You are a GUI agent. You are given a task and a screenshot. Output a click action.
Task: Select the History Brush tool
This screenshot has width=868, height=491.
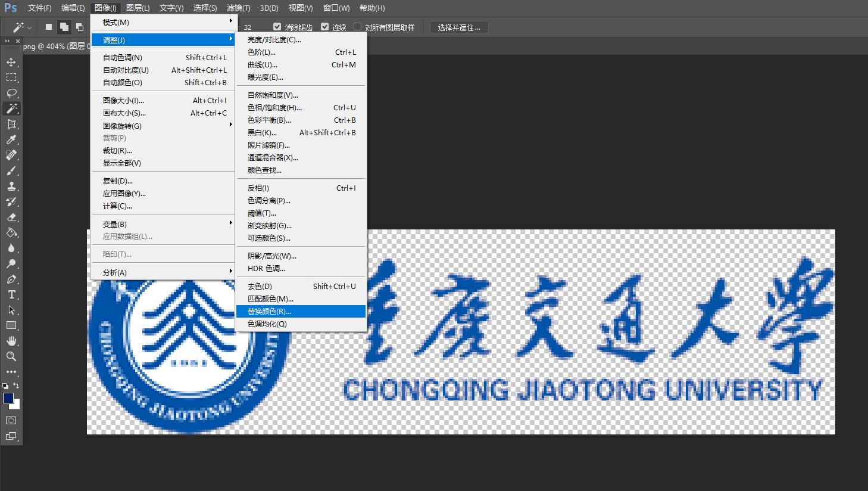click(11, 201)
